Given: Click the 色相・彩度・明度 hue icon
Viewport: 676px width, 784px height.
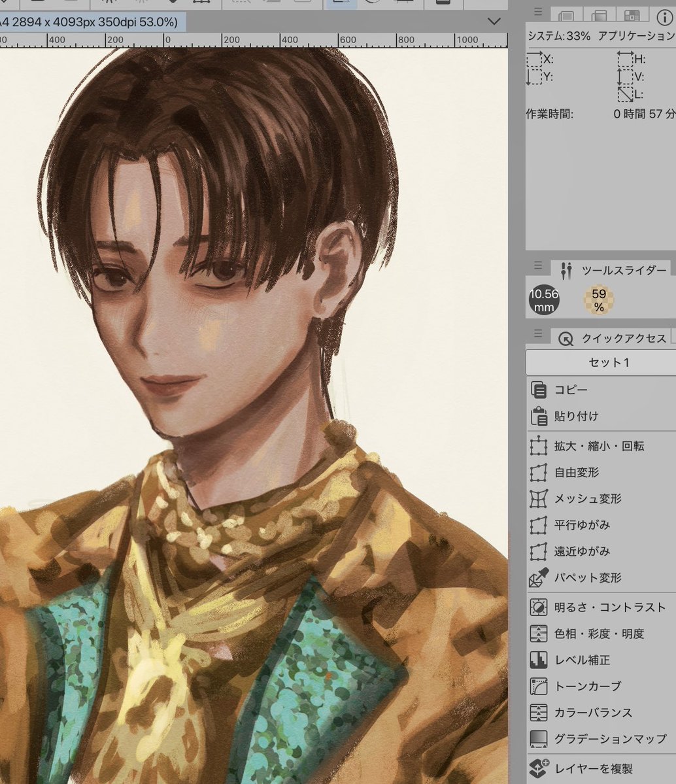Looking at the screenshot, I should [539, 634].
